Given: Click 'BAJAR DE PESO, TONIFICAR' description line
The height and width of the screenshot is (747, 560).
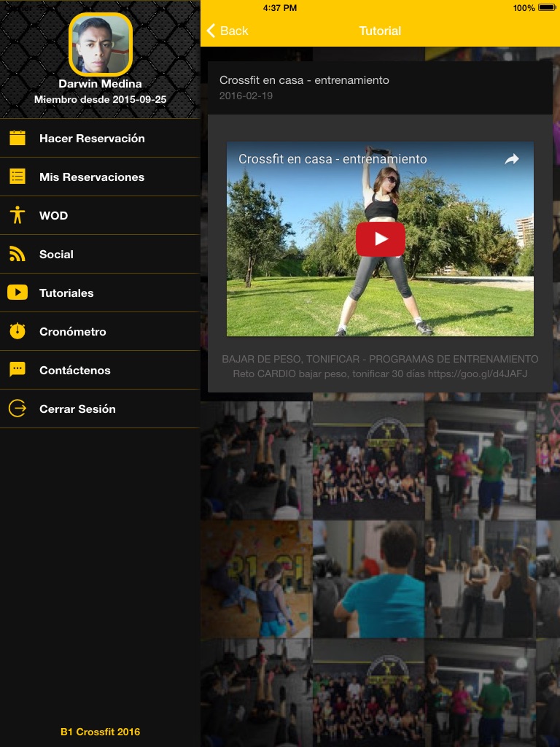Looking at the screenshot, I should [x=380, y=359].
